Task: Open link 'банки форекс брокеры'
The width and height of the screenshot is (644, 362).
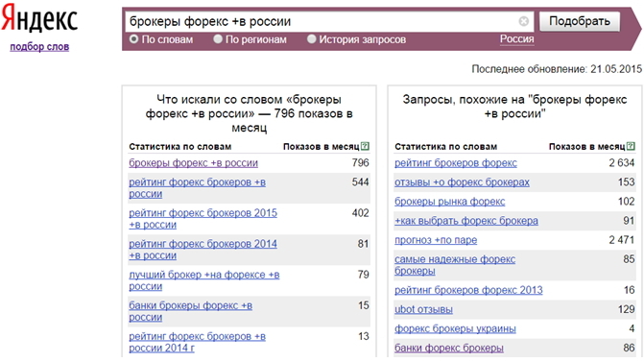Action: click(x=449, y=348)
